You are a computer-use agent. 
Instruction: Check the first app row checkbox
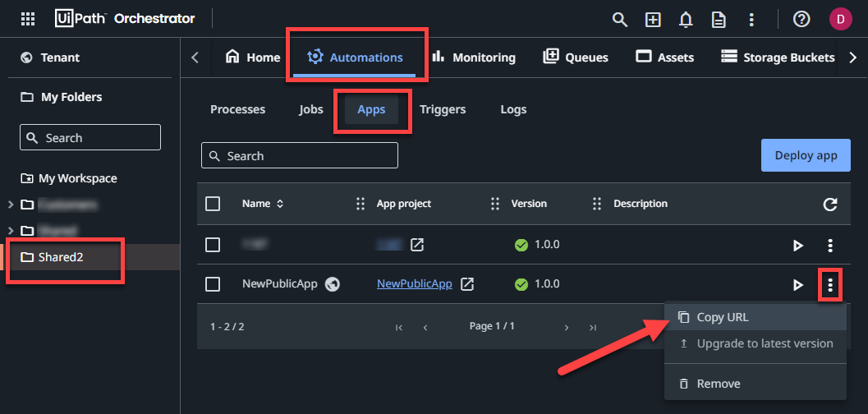213,245
